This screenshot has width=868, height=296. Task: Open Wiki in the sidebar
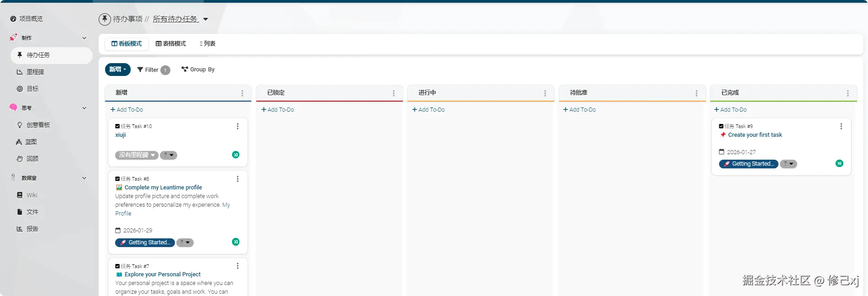[32, 195]
